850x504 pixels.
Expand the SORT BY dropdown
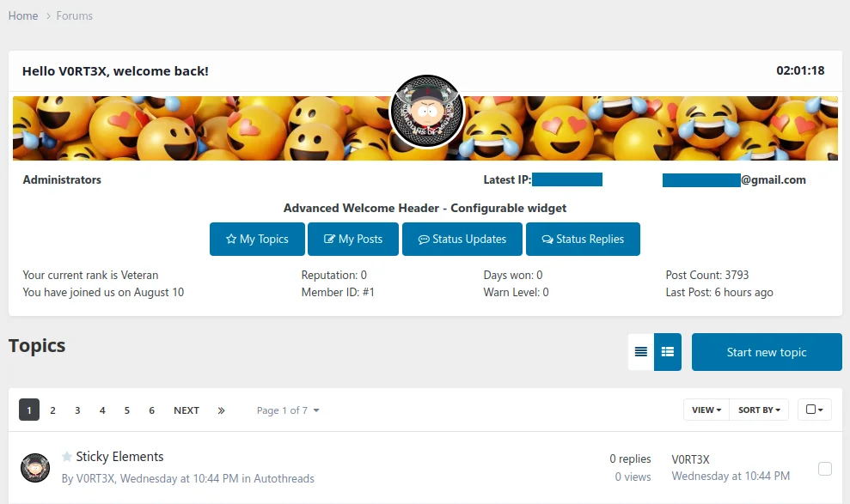coord(759,410)
